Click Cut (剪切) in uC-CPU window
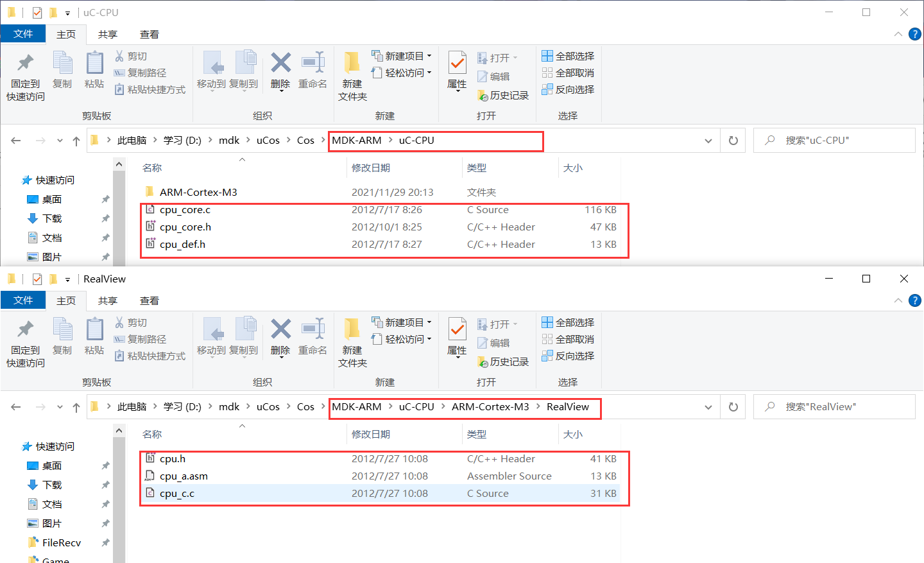The image size is (924, 563). pyautogui.click(x=132, y=56)
